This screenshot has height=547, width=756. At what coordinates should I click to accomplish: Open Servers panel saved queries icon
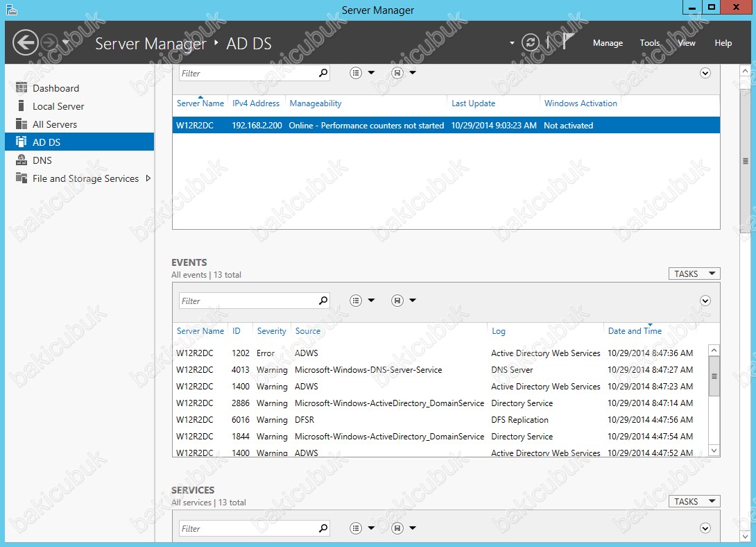[x=397, y=73]
